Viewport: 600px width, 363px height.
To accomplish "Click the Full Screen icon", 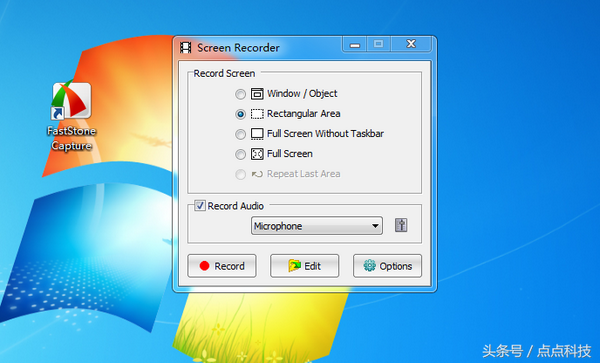I will click(x=257, y=154).
